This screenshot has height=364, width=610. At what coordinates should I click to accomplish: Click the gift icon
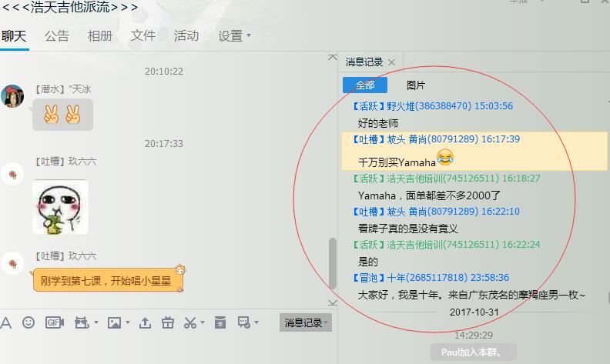pos(168,322)
